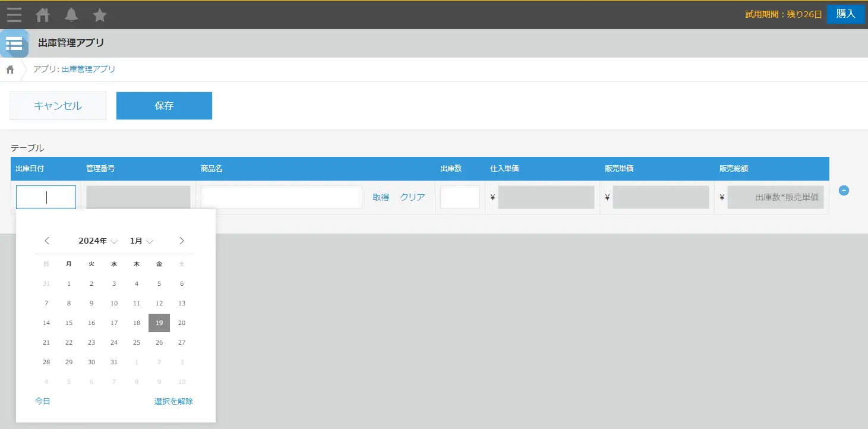Viewport: 868px width, 429px height.
Task: Select the highlighted date 19
Action: (x=159, y=323)
